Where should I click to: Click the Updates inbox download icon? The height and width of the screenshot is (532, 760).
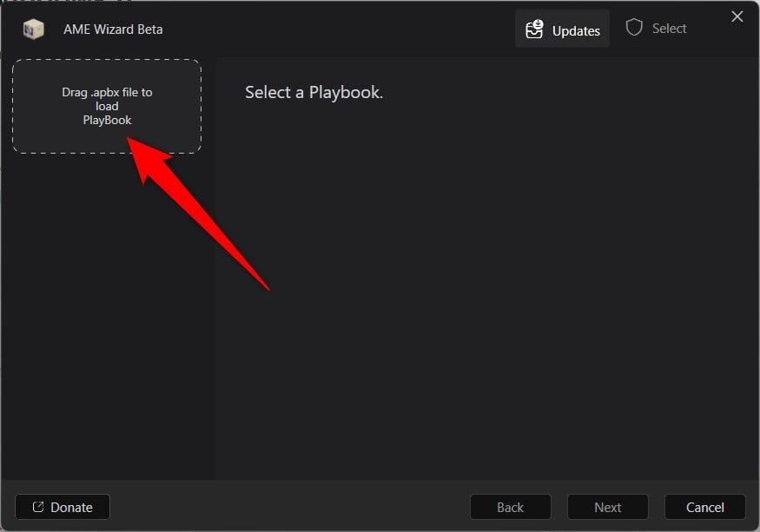click(x=535, y=29)
